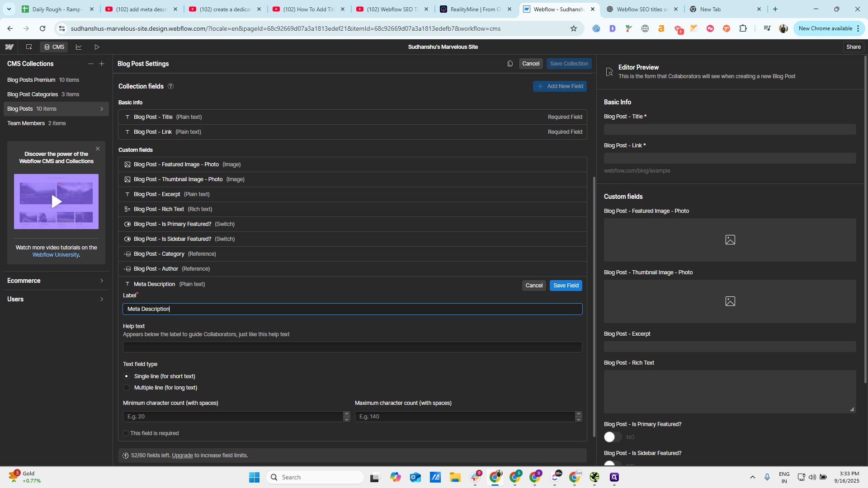Open Blog Posts collection chevron
Viewport: 868px width, 488px height.
click(x=102, y=109)
